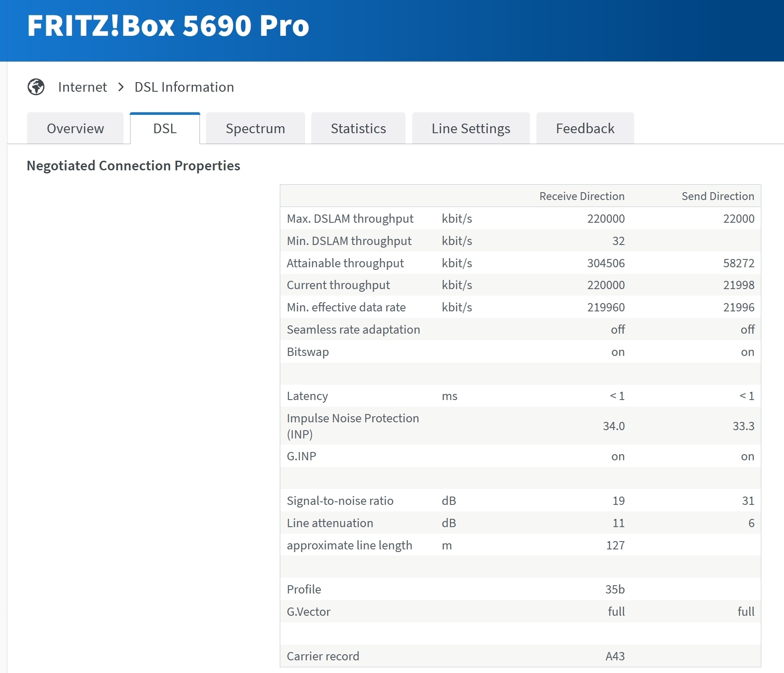This screenshot has width=784, height=673.
Task: Select the Current throughput label
Action: [x=338, y=285]
